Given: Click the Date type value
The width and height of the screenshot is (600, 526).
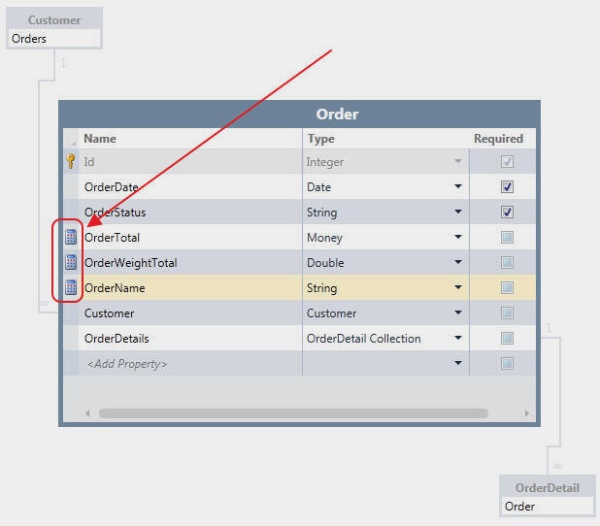Looking at the screenshot, I should (x=319, y=187).
